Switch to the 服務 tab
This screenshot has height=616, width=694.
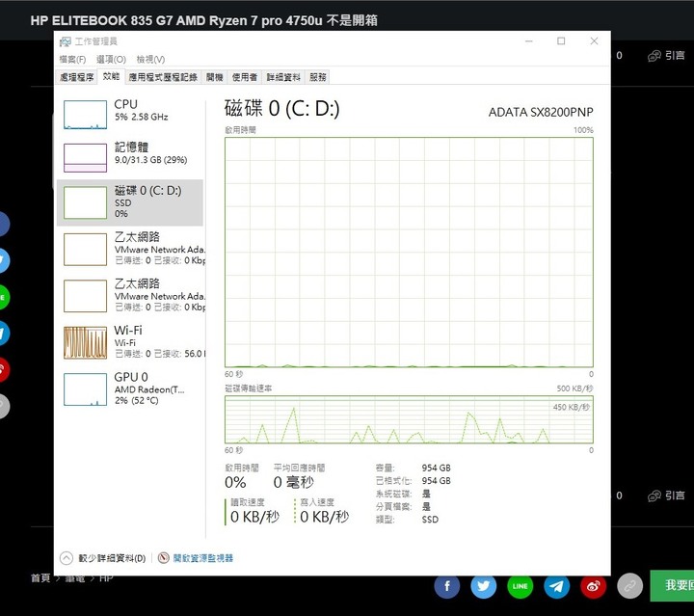tap(318, 77)
